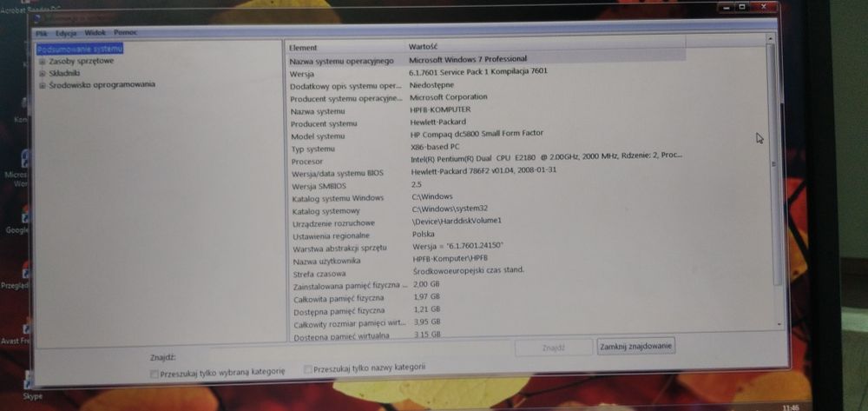
Task: Click the Zamknij znajdowanie button
Action: pos(636,346)
